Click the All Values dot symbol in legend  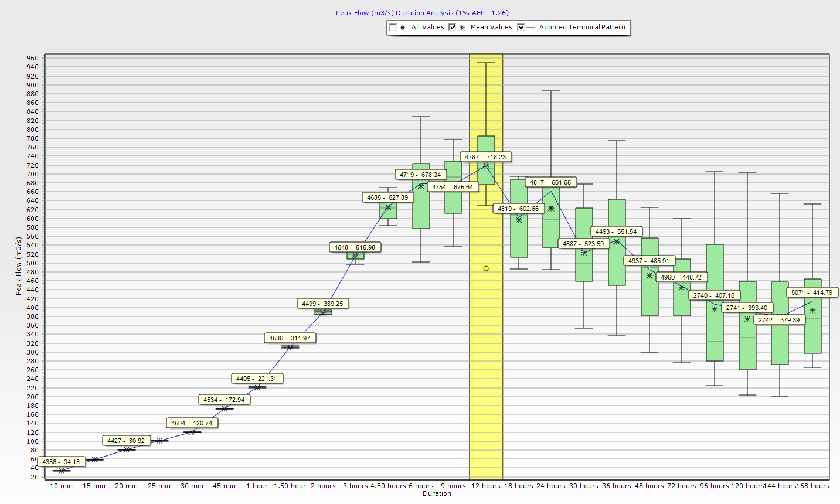point(402,27)
